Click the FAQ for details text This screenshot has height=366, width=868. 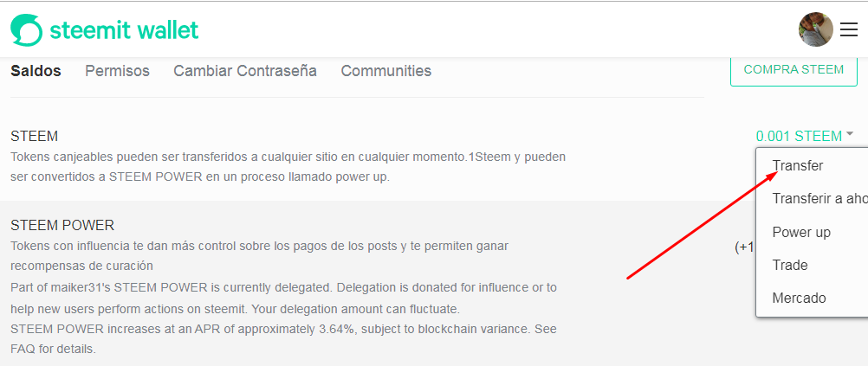(53, 349)
